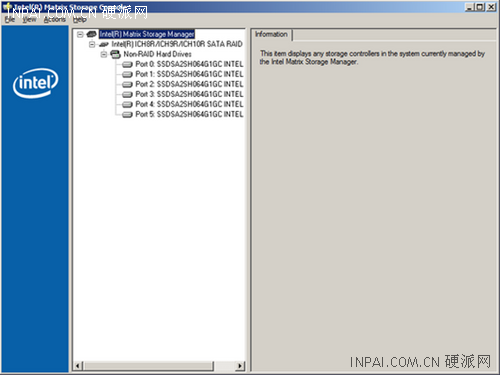Select Intel(R) ICH8R/ICH9R/ICH10R SATA RAID label
This screenshot has width=500, height=375.
(x=177, y=44)
